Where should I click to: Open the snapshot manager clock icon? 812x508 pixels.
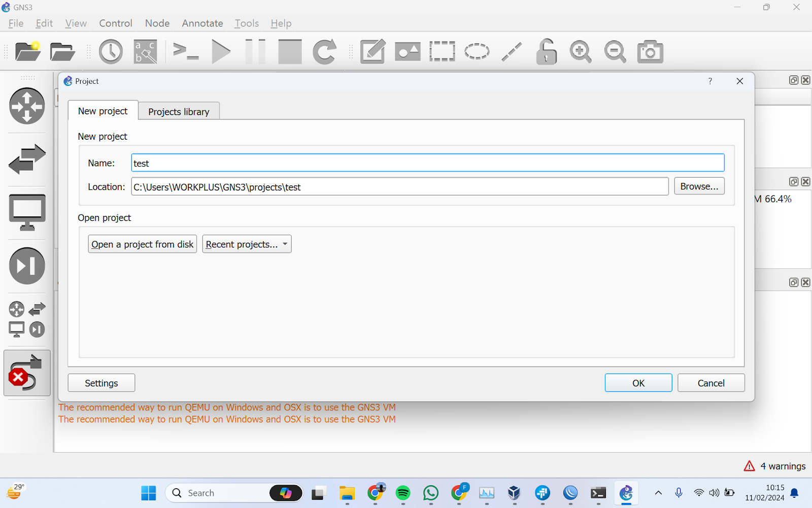pos(111,51)
